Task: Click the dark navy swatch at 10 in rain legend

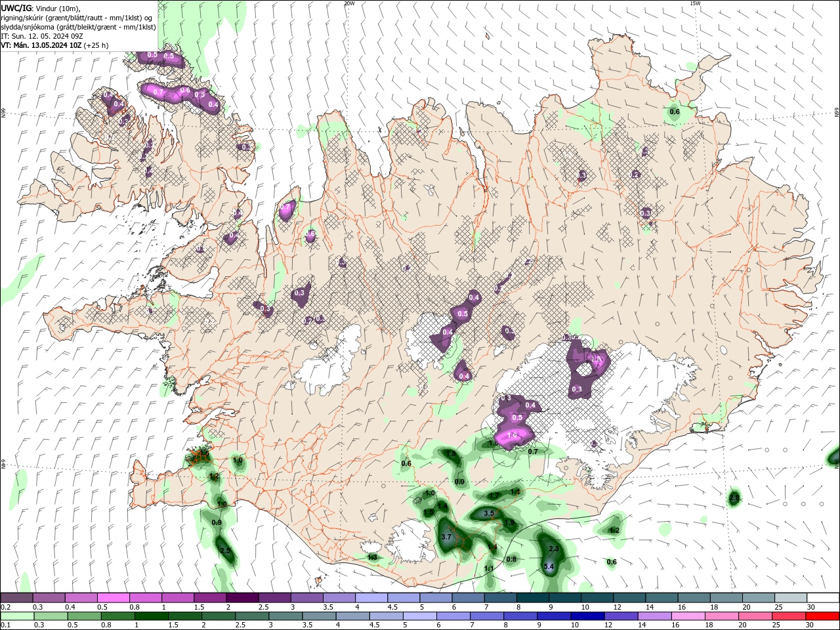Action: click(x=586, y=616)
